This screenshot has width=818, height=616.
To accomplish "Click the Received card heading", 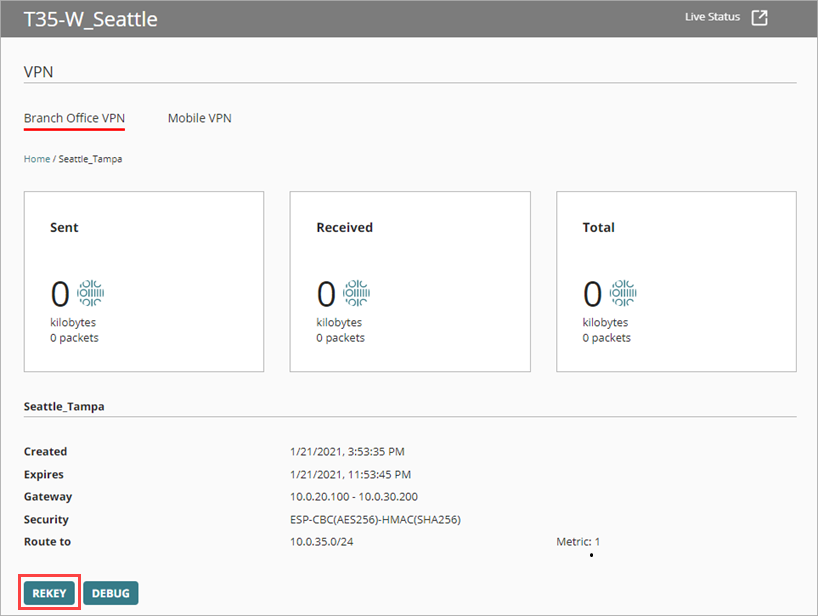I will 344,227.
